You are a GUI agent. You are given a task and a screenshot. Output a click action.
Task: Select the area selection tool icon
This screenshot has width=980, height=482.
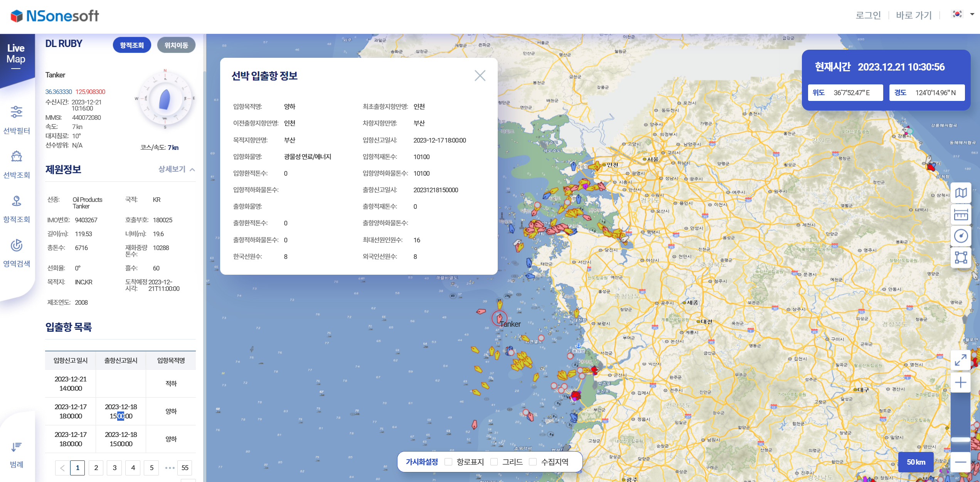[961, 257]
